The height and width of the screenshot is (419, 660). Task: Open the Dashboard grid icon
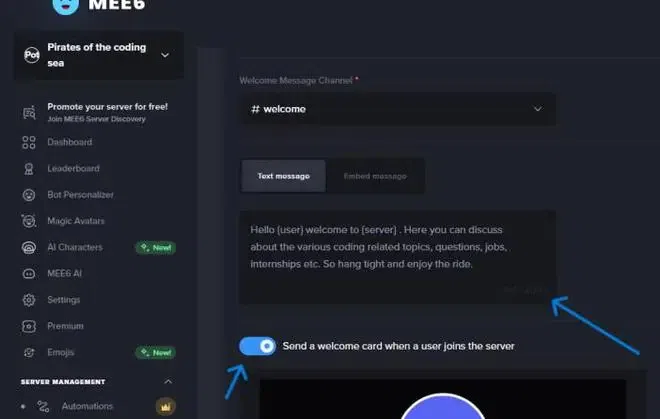pos(29,142)
